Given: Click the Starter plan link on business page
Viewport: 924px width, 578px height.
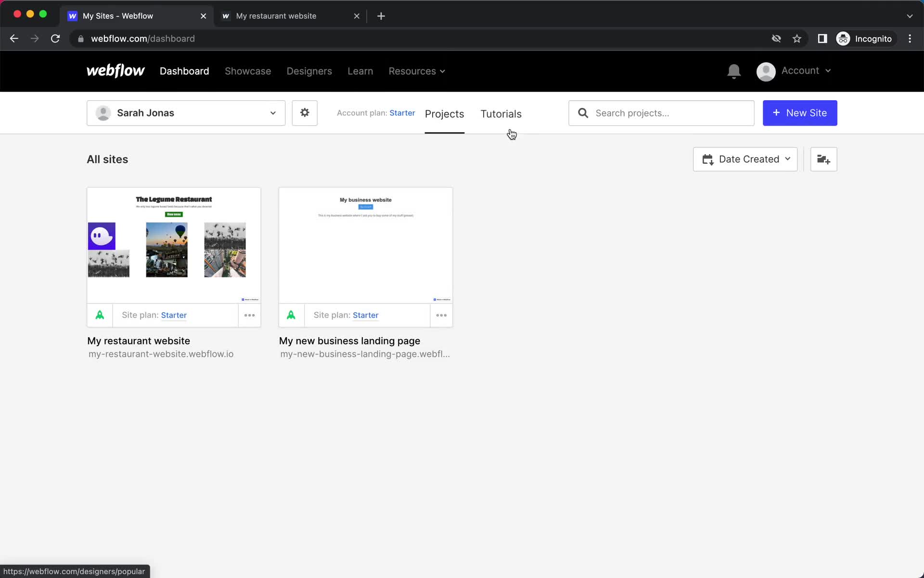Looking at the screenshot, I should coord(365,315).
